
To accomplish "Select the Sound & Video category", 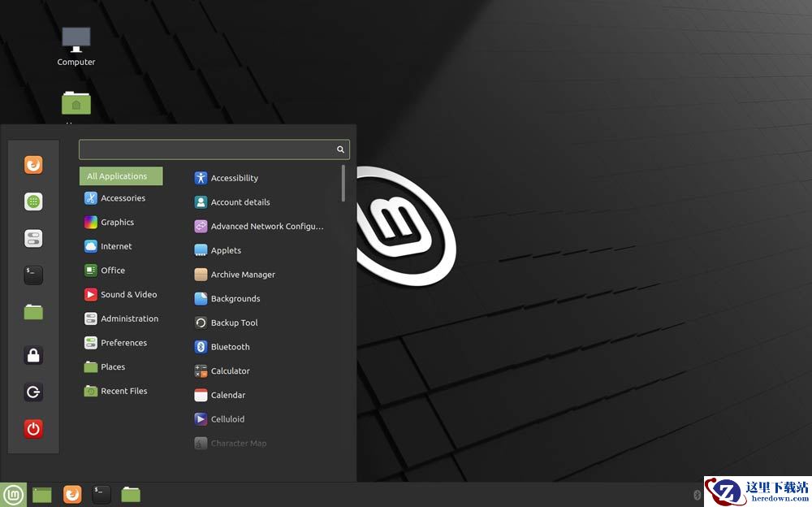I will [121, 294].
